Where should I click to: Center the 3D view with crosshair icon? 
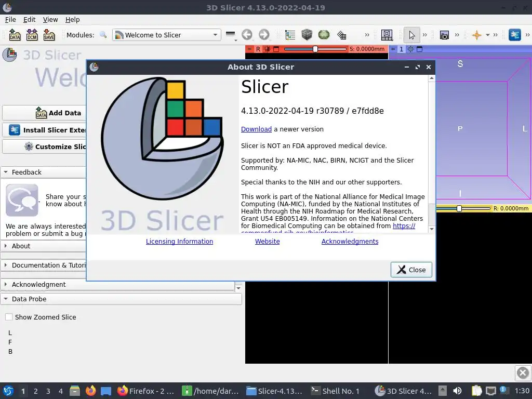pos(410,49)
